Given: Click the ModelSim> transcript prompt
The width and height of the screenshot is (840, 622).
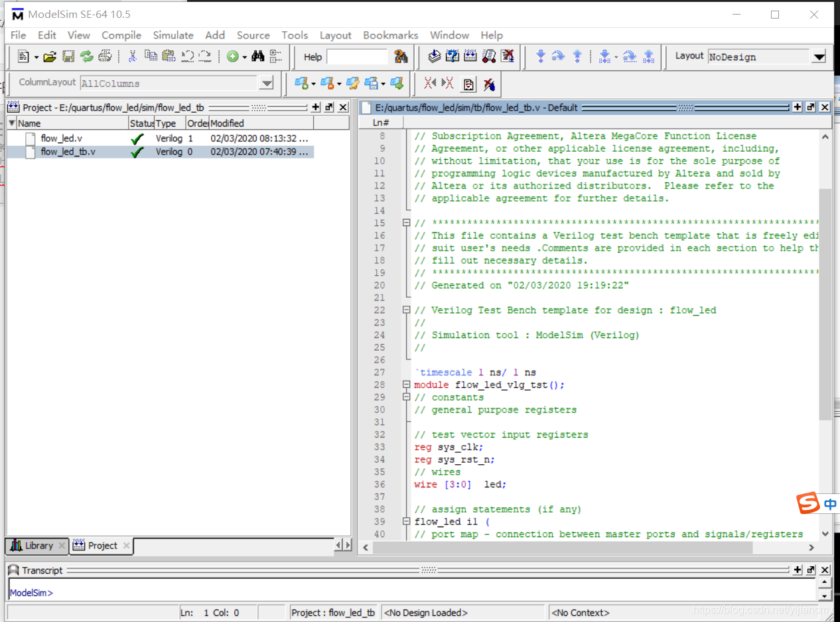Looking at the screenshot, I should 31,593.
